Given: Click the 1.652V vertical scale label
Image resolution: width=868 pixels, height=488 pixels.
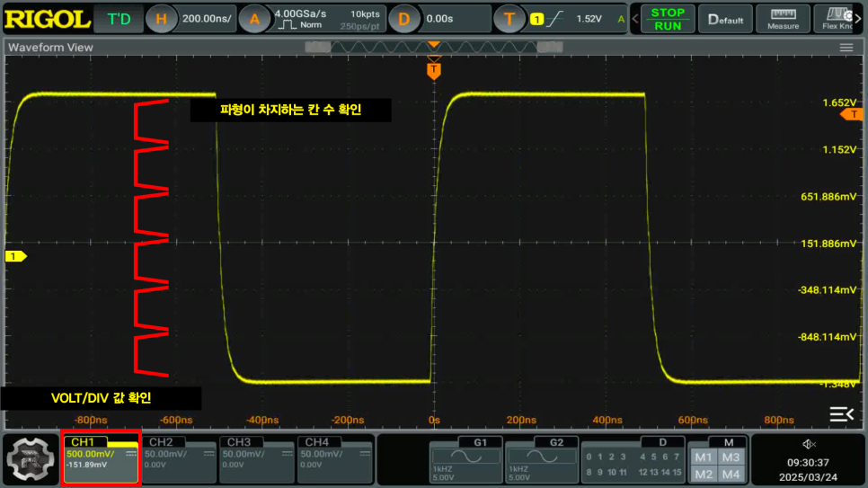Looking at the screenshot, I should 839,103.
